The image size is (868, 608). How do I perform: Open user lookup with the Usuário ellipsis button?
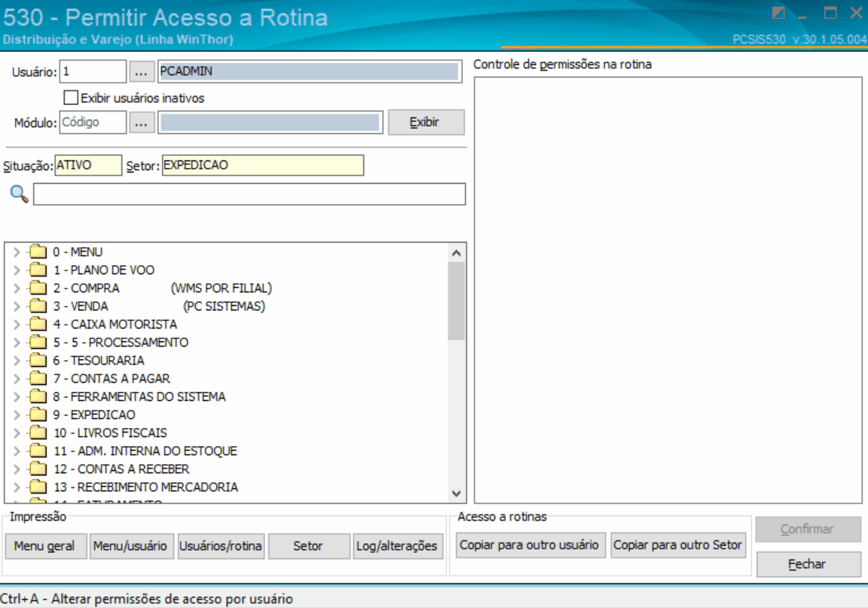coord(141,72)
